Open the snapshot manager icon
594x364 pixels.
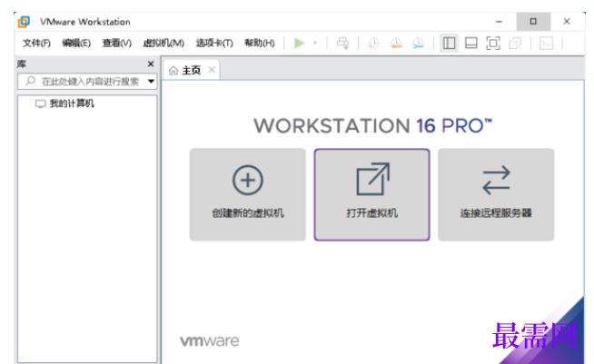click(418, 44)
